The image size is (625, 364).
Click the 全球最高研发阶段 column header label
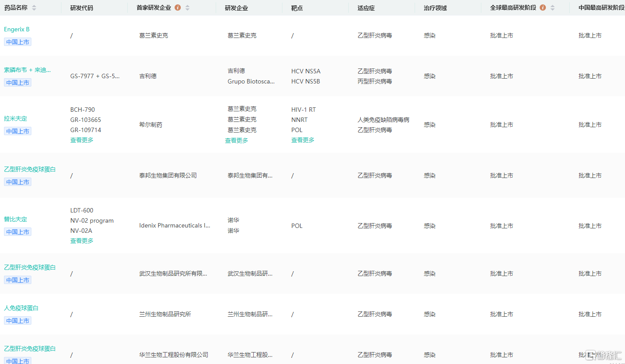point(513,8)
